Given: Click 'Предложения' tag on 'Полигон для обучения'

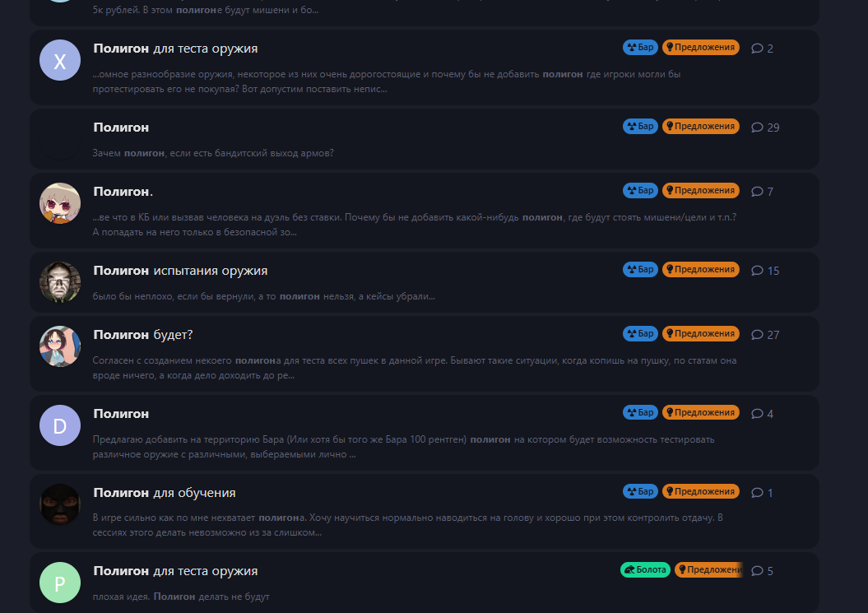Looking at the screenshot, I should point(701,491).
